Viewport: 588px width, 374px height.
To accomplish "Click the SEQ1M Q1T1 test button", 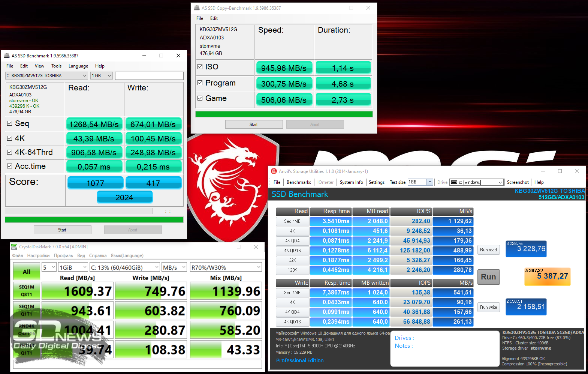I will tap(26, 310).
